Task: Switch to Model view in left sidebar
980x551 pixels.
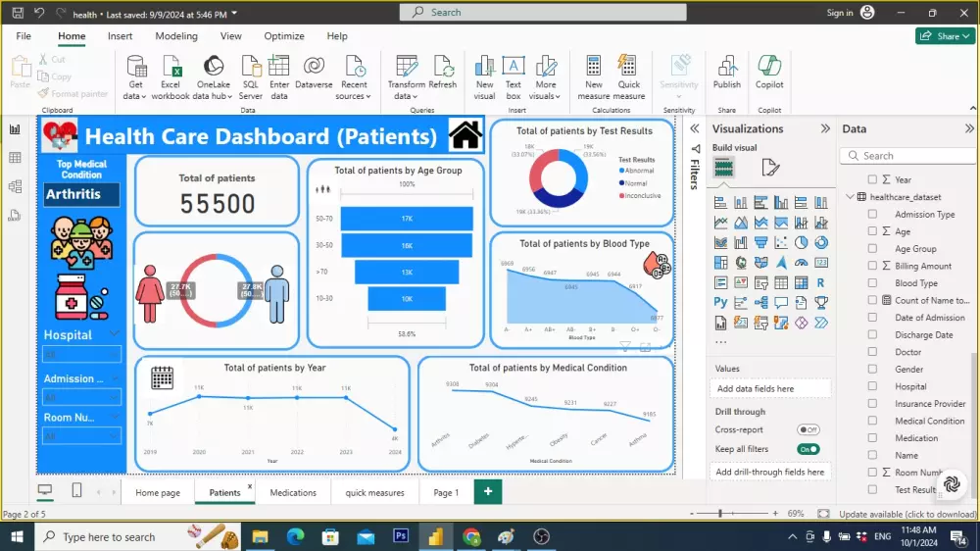Action: 15,186
